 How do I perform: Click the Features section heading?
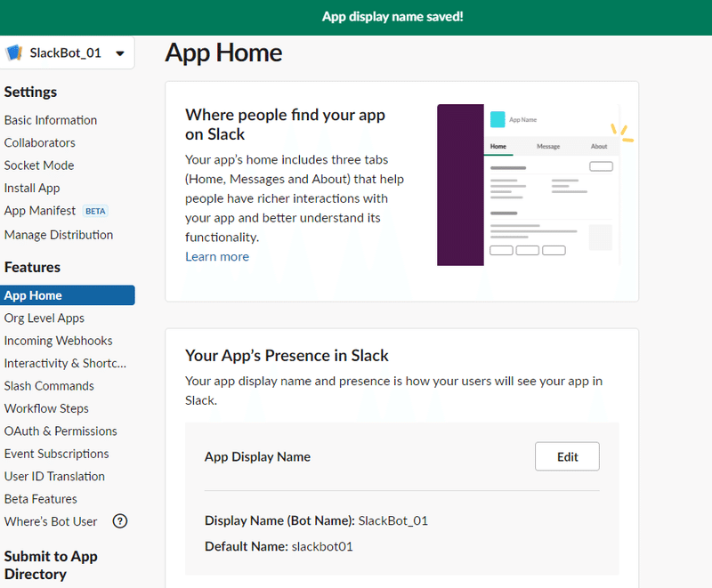click(x=32, y=267)
